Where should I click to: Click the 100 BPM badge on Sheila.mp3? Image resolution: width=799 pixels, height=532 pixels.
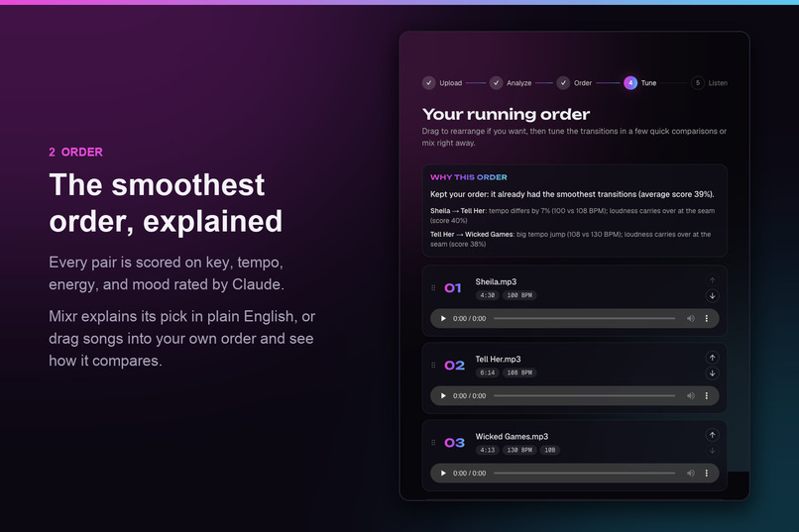point(519,295)
